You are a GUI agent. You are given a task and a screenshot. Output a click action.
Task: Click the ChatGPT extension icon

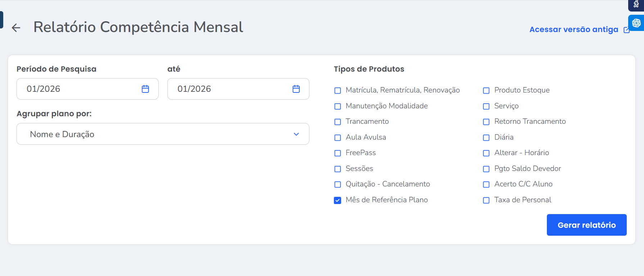(636, 23)
